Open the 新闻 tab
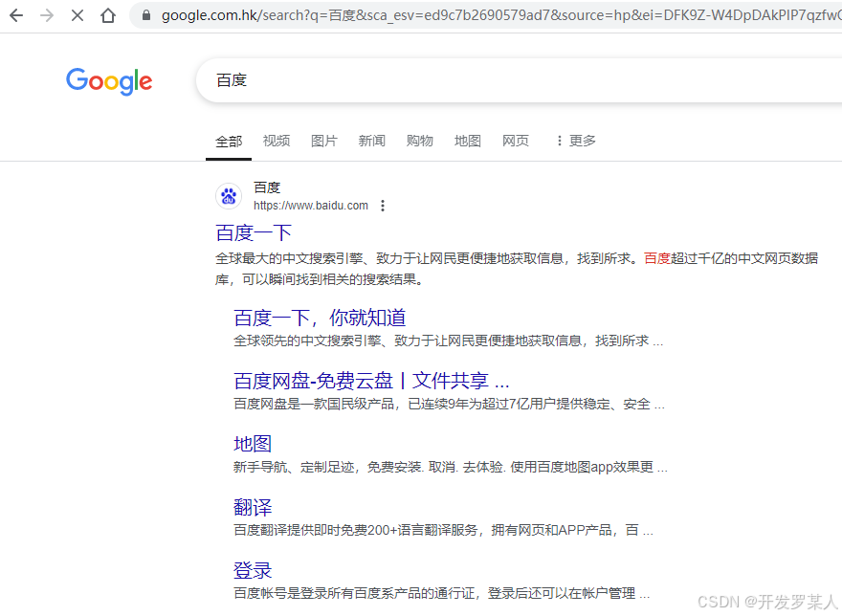Screen dimensions: 842x616 click(x=372, y=141)
